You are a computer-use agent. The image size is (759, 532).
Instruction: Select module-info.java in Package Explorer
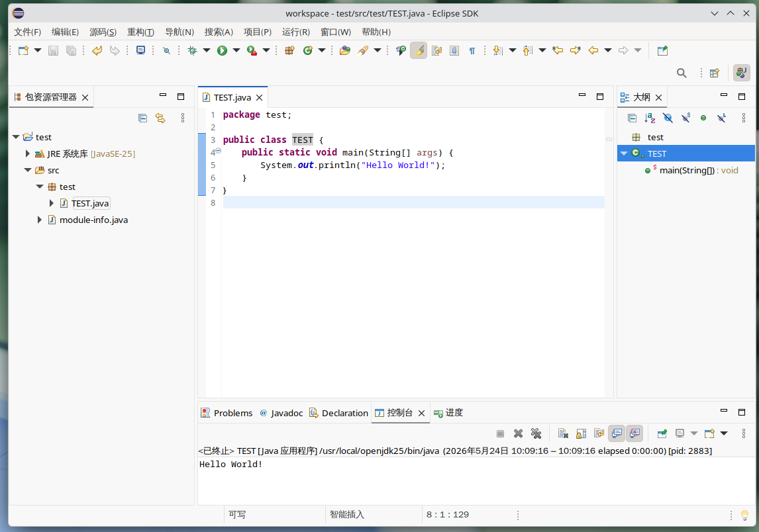[88, 220]
